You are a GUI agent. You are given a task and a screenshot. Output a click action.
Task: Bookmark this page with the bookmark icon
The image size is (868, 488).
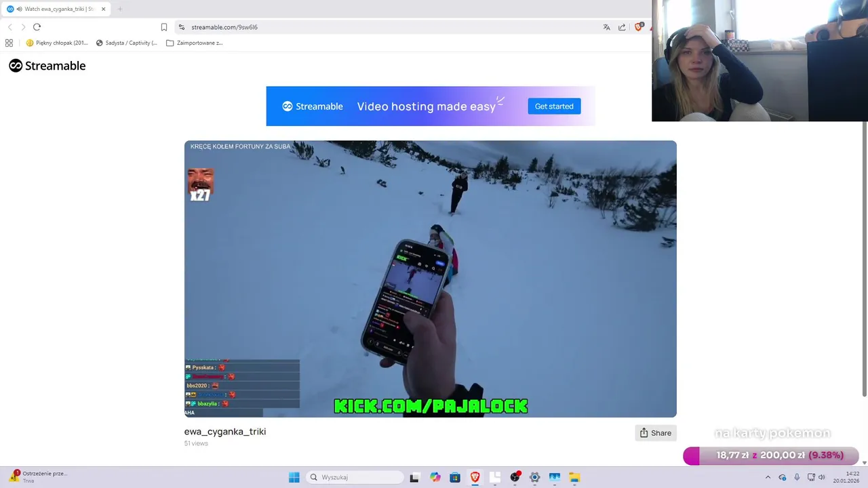click(x=164, y=27)
